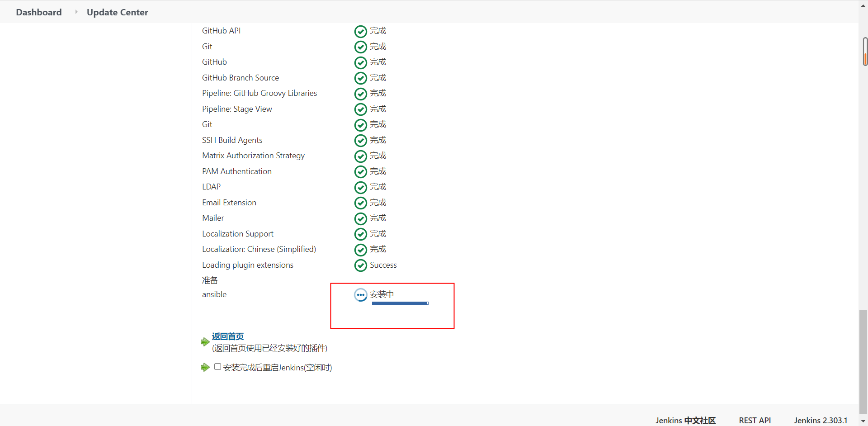Screen dimensions: 868x426
Task: Click the ansible installation progress bar
Action: [x=400, y=303]
